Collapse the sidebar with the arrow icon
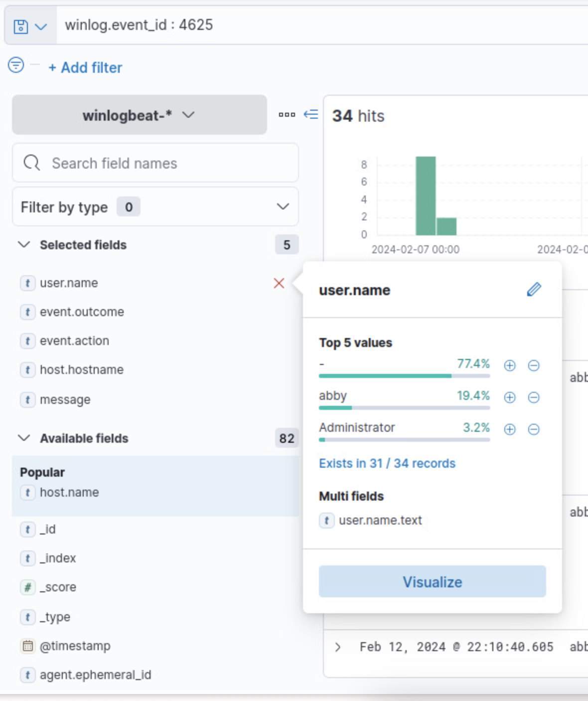This screenshot has height=701, width=588. [x=311, y=115]
